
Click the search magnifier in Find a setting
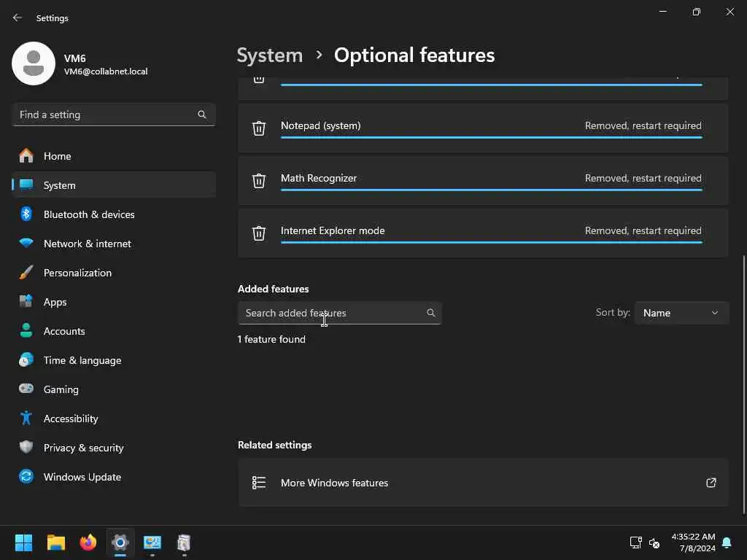click(x=201, y=114)
